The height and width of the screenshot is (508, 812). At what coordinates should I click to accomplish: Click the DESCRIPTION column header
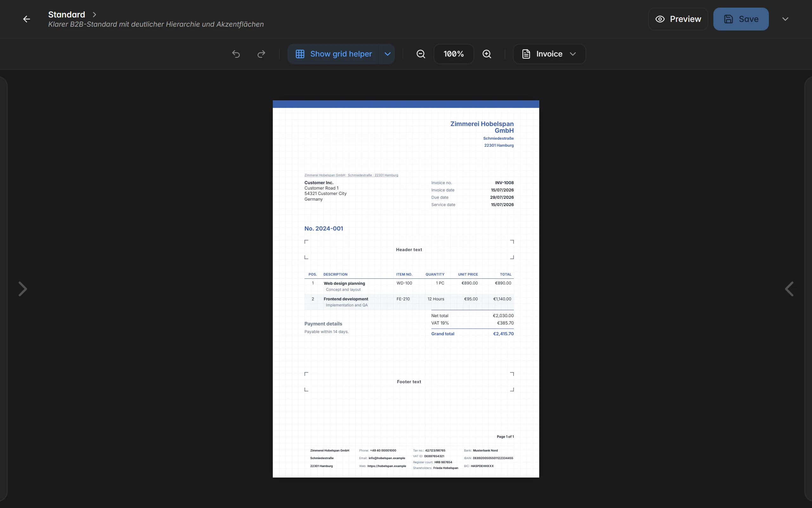coord(335,275)
